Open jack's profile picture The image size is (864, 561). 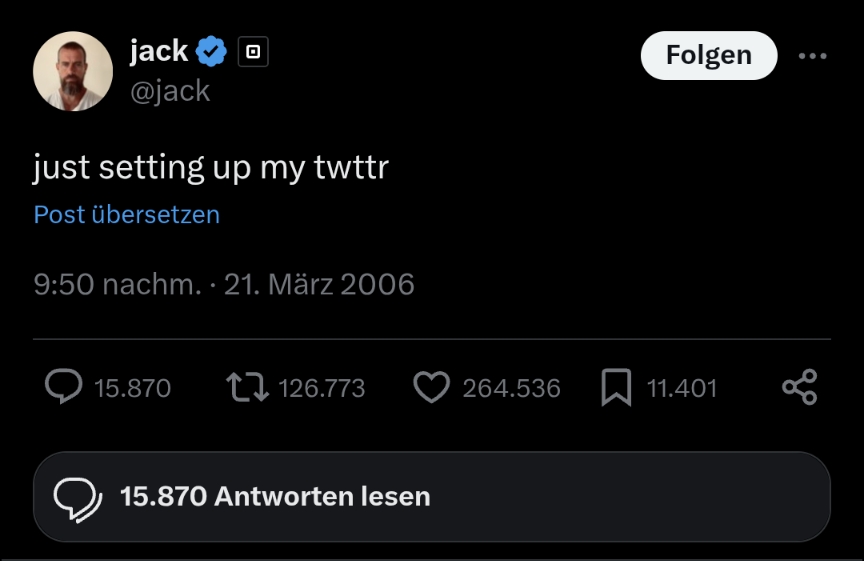73,71
